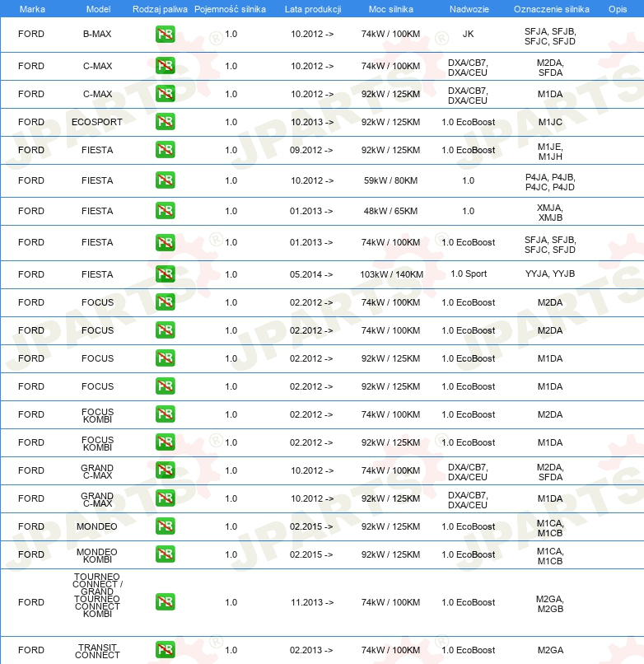
Task: Click the M1JE, M1JH engine code cell
Action: [x=550, y=152]
